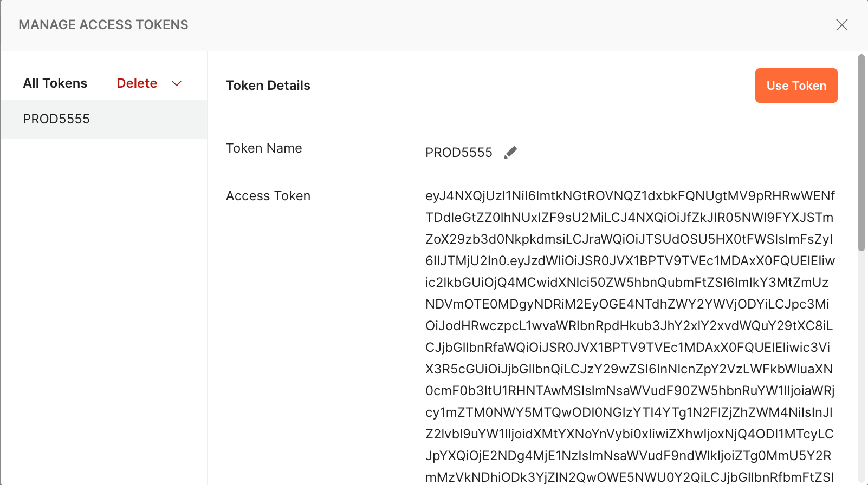Select the dismiss icon on the dialog header
This screenshot has height=485, width=868.
[x=842, y=25]
